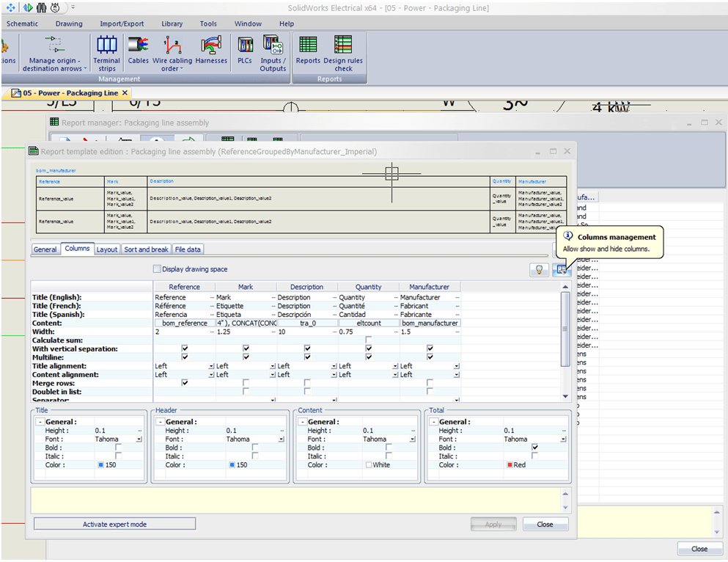Collapse General section in Header panel
Screen dimensions: 728x562
pos(160,422)
